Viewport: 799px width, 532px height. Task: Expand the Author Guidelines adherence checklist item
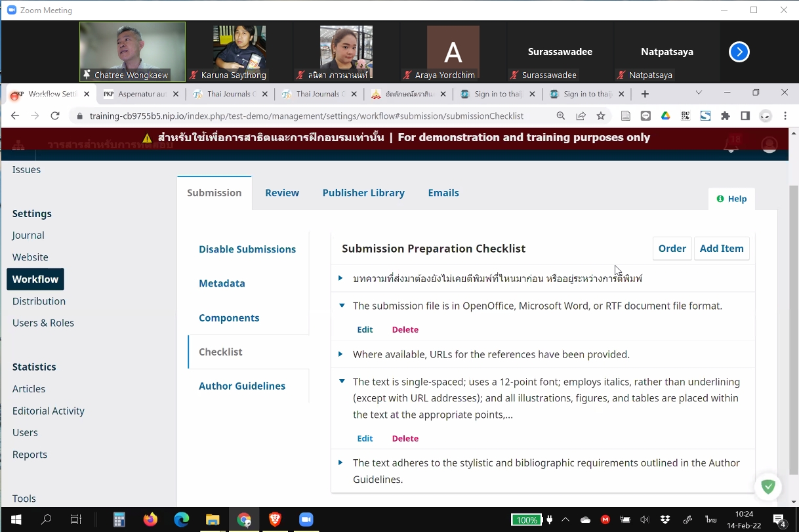pos(340,462)
